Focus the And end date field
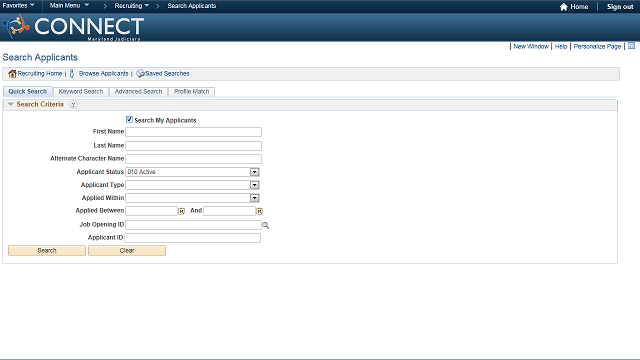The image size is (640, 360). tap(229, 211)
